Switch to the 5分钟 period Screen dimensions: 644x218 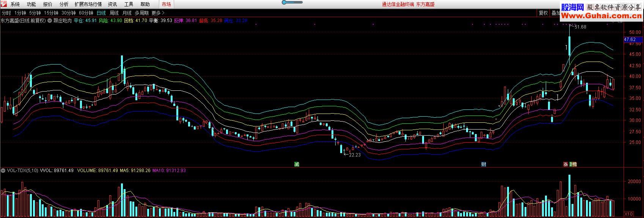coord(35,13)
